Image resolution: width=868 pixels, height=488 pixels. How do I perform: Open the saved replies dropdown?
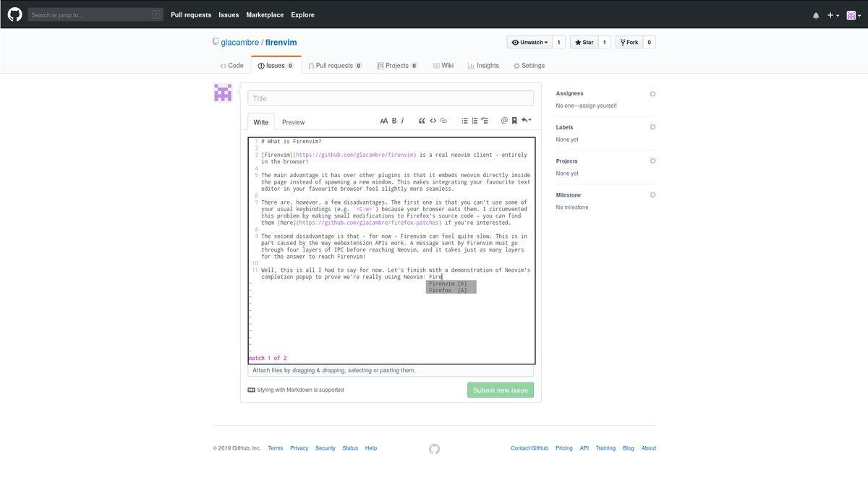click(526, 121)
